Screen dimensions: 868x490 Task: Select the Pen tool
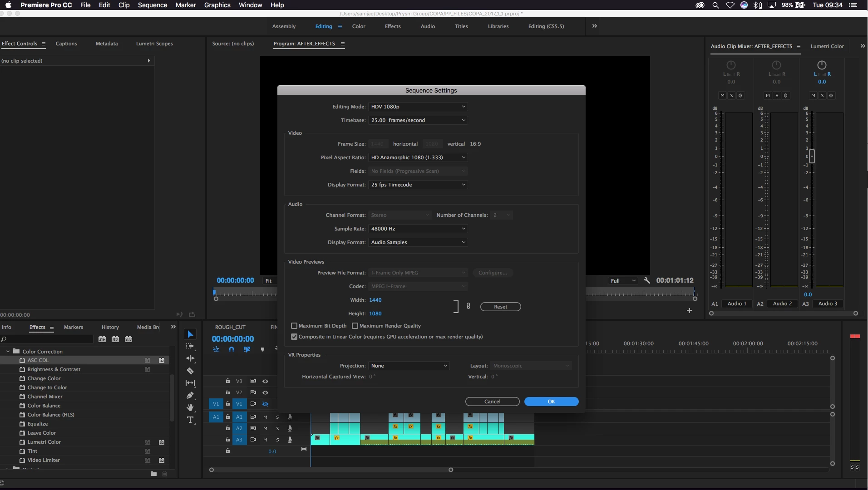(x=190, y=395)
